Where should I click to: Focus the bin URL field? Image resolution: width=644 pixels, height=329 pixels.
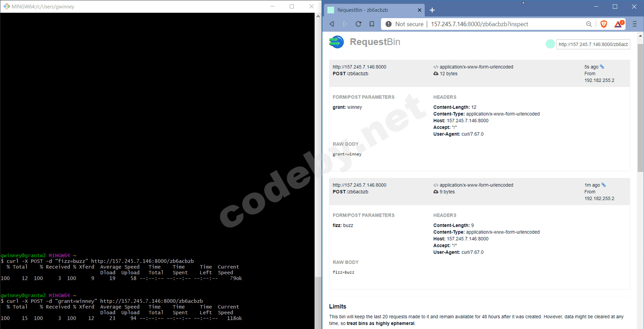(593, 44)
